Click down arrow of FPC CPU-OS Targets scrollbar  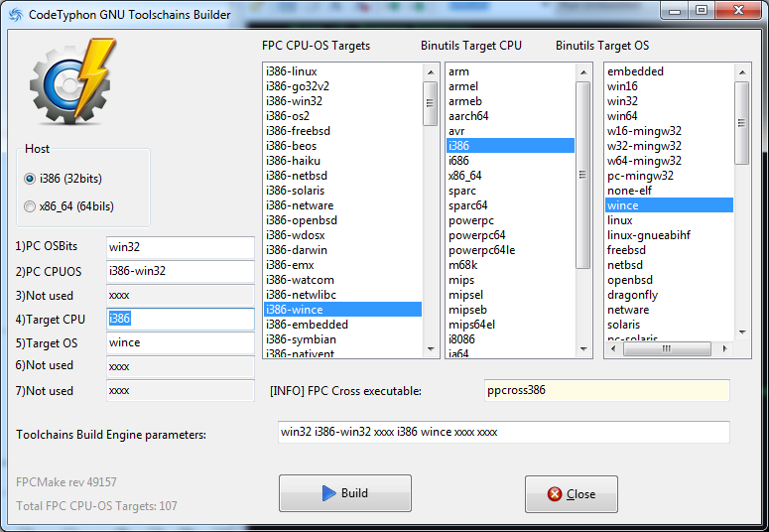coord(431,349)
